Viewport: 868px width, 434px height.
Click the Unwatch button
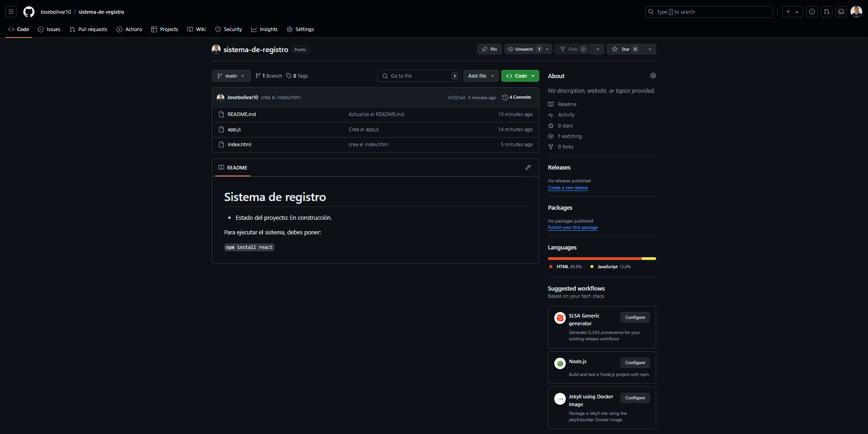click(x=524, y=49)
